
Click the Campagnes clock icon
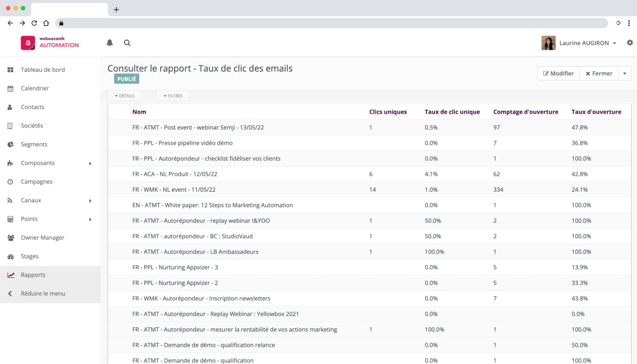(x=10, y=182)
